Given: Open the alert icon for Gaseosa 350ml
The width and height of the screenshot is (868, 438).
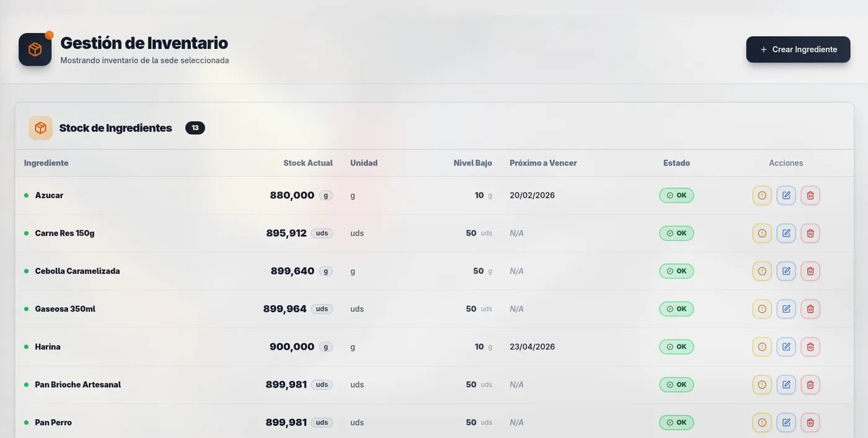Looking at the screenshot, I should [x=762, y=309].
